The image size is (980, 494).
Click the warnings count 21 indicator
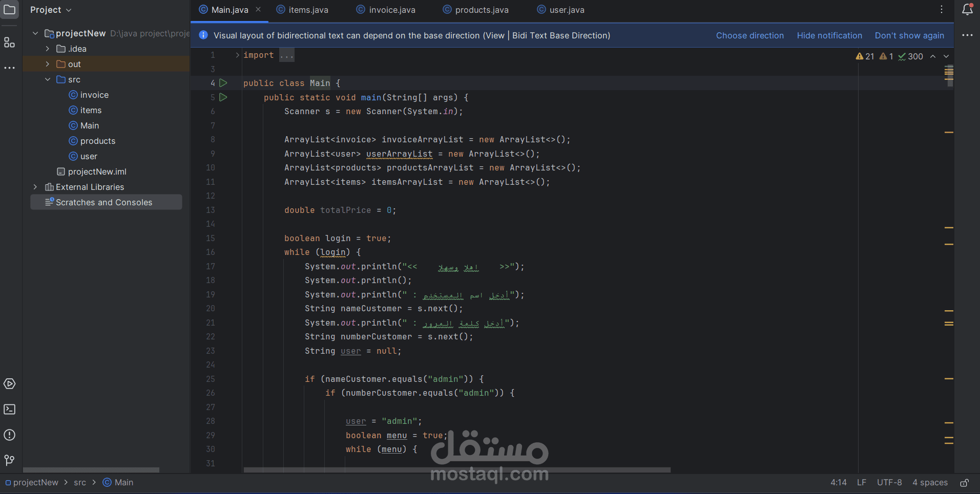coord(865,56)
